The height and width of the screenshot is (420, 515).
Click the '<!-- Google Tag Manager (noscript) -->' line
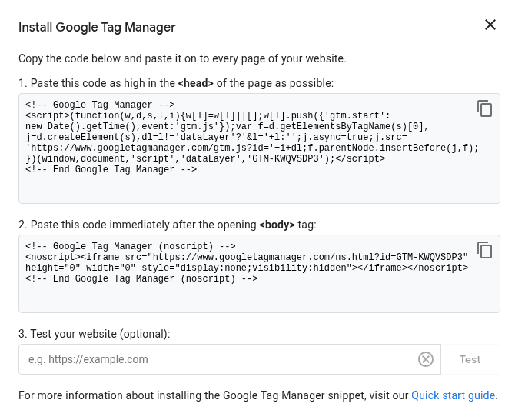tap(131, 246)
